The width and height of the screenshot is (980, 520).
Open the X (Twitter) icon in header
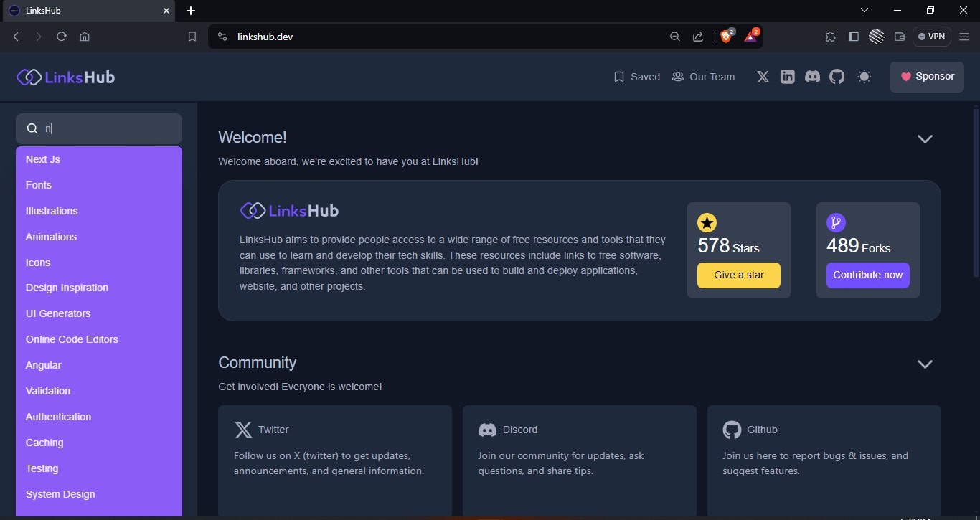763,77
